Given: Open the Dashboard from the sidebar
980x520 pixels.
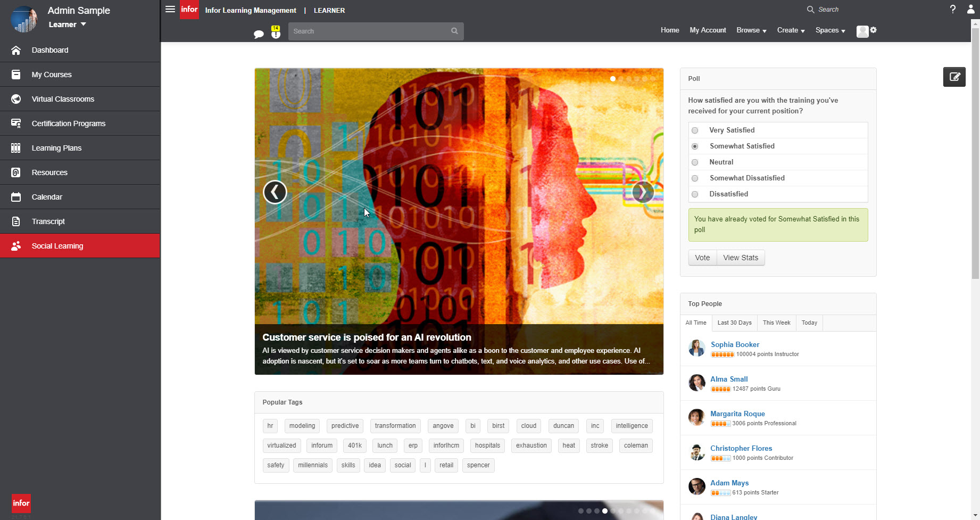Looking at the screenshot, I should [50, 50].
